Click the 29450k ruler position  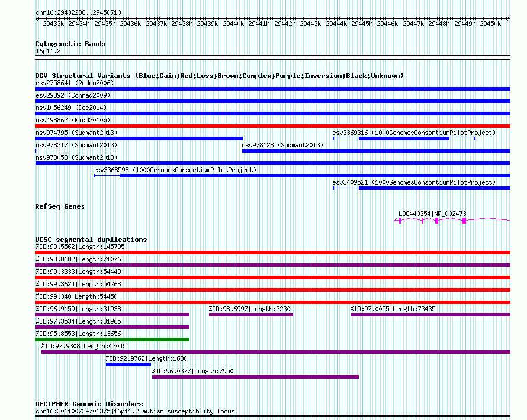click(x=490, y=24)
